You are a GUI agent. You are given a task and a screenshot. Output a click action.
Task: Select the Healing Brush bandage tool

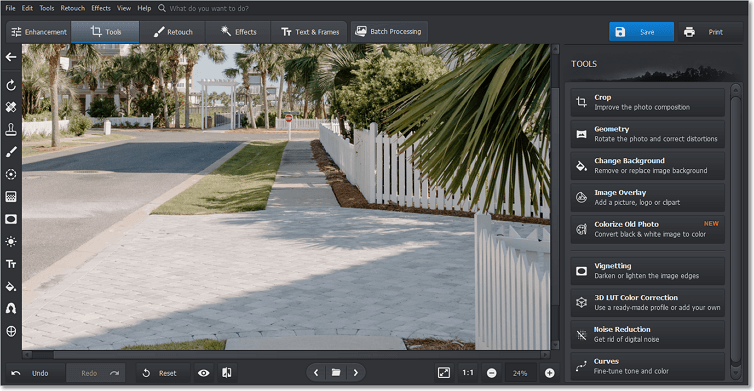point(11,107)
